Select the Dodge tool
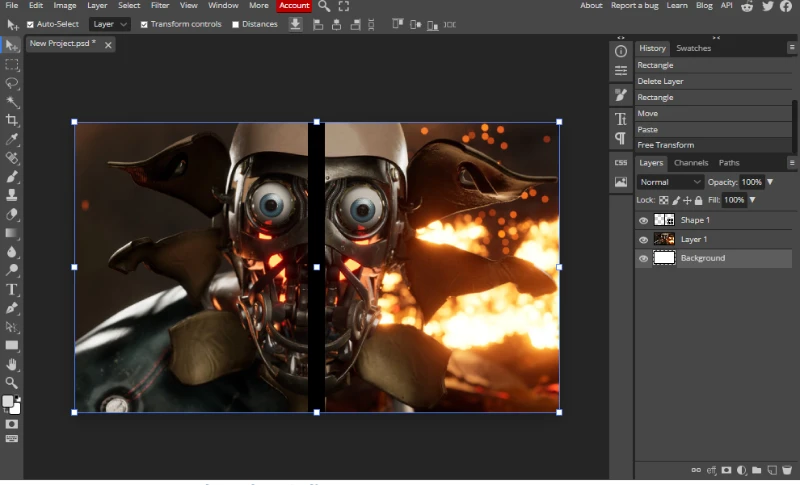The height and width of the screenshot is (485, 800). (11, 270)
